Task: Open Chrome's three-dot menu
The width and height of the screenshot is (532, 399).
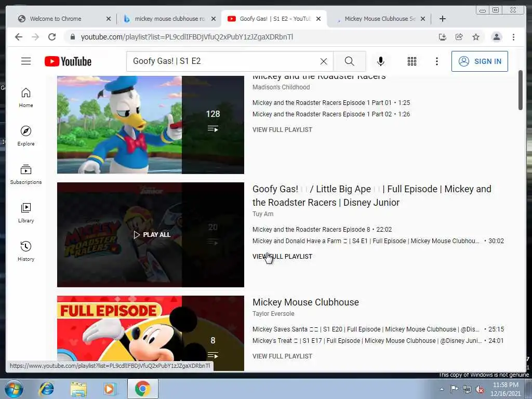Action: pos(513,37)
